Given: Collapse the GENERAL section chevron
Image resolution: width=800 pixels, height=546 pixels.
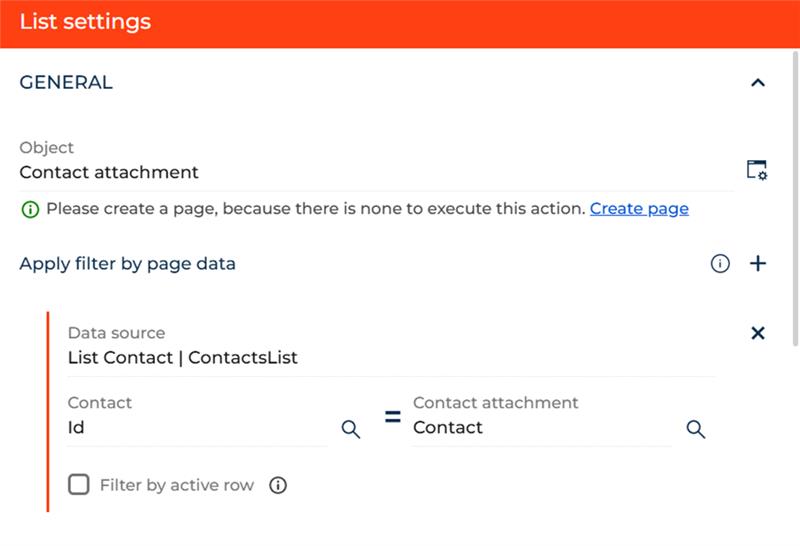Looking at the screenshot, I should pyautogui.click(x=757, y=83).
